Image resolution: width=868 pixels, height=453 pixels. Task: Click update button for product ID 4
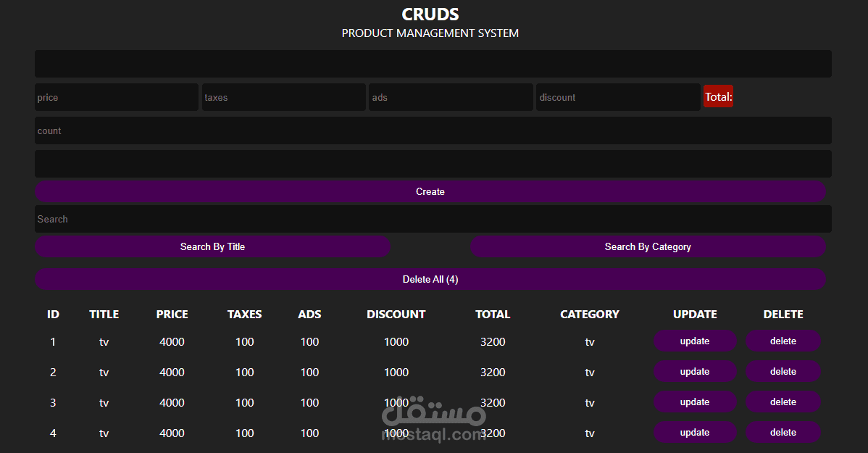(694, 432)
